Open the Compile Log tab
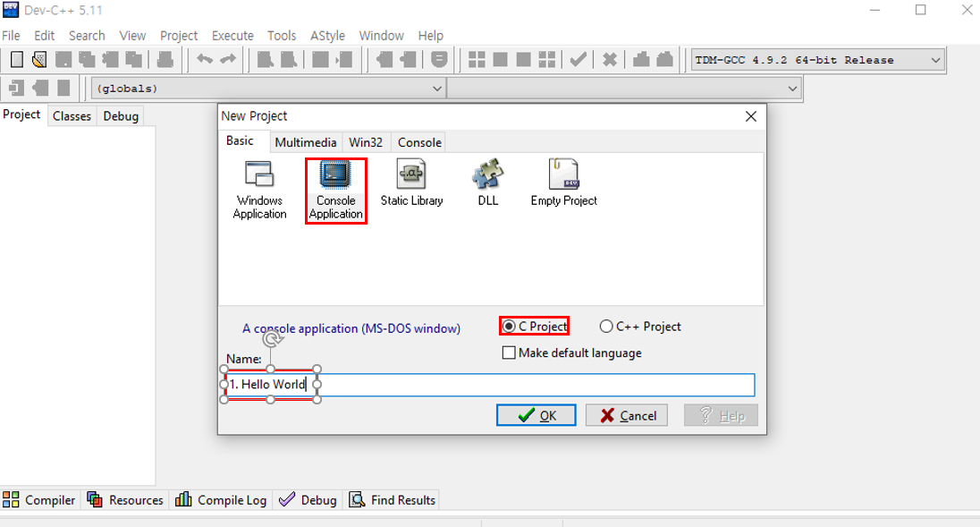Viewport: 980px width, 527px height. point(221,500)
